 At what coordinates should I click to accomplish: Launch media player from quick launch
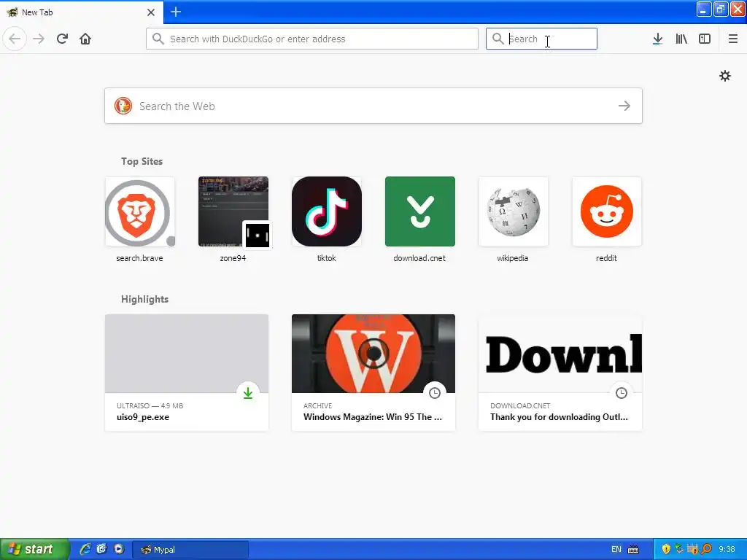pos(119,549)
